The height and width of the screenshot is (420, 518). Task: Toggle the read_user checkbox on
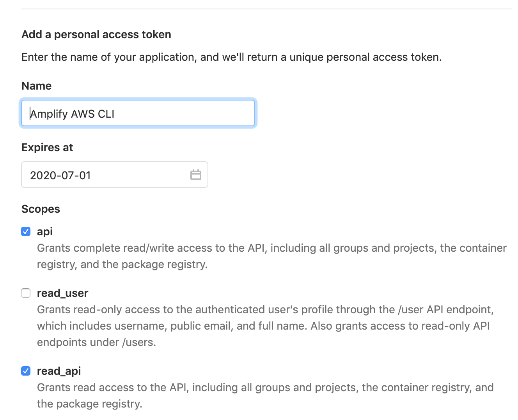pos(26,293)
